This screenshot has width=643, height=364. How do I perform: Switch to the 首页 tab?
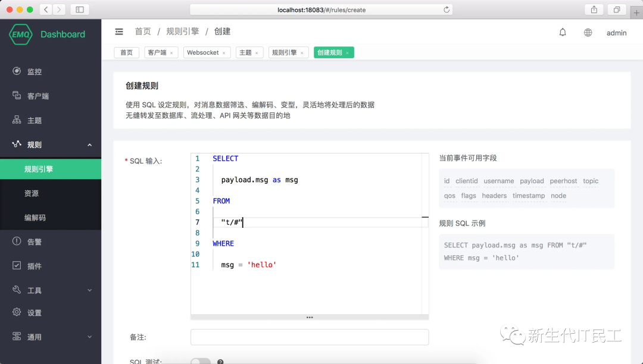[x=126, y=52]
